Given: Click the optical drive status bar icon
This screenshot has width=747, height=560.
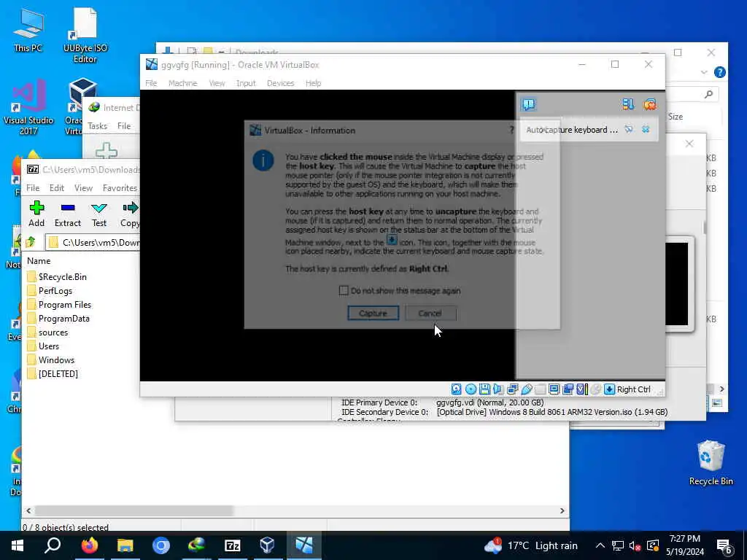Looking at the screenshot, I should tap(471, 389).
